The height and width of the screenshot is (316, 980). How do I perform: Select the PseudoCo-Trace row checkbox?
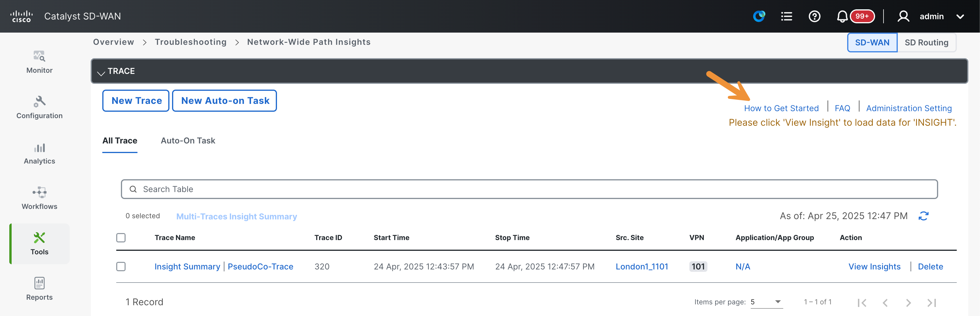click(x=121, y=267)
